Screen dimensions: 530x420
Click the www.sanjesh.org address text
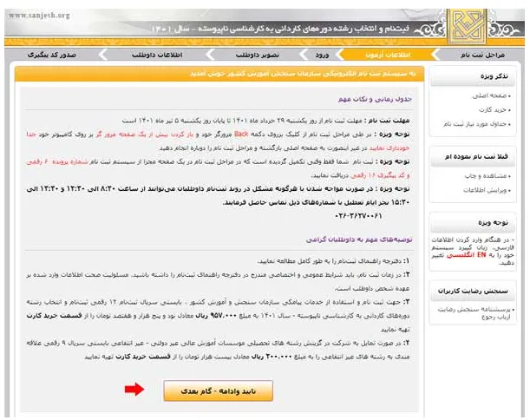click(39, 16)
